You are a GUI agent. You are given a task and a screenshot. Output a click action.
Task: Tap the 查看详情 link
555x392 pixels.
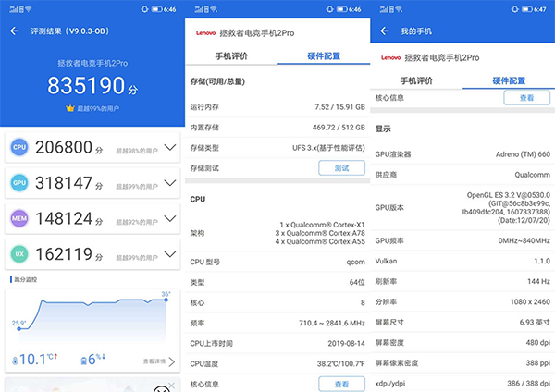point(154,361)
